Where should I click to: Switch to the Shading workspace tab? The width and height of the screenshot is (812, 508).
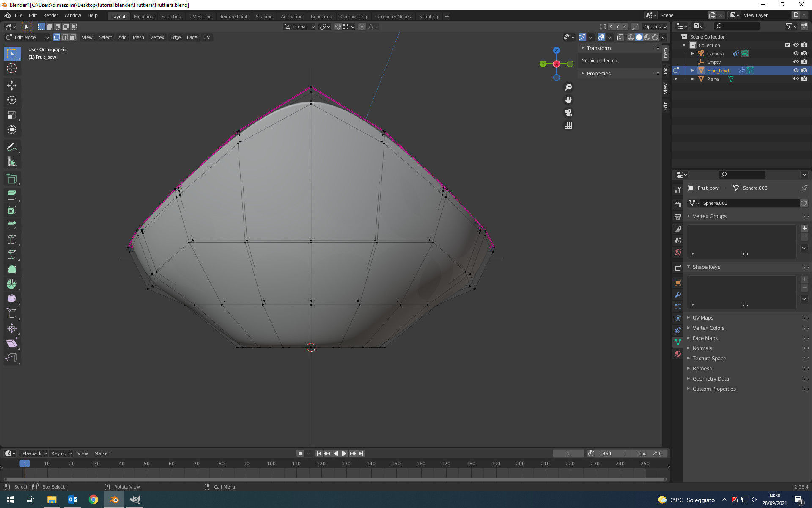click(x=264, y=17)
